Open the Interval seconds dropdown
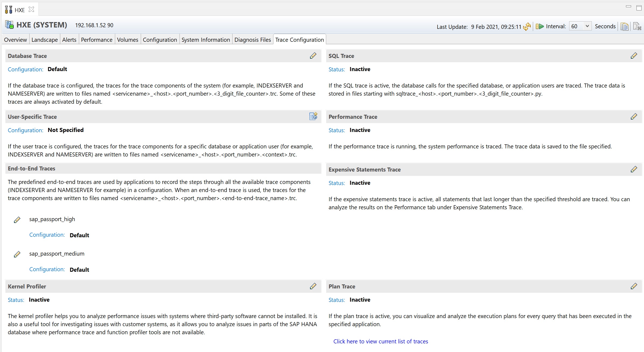This screenshot has width=644, height=352. click(x=587, y=26)
